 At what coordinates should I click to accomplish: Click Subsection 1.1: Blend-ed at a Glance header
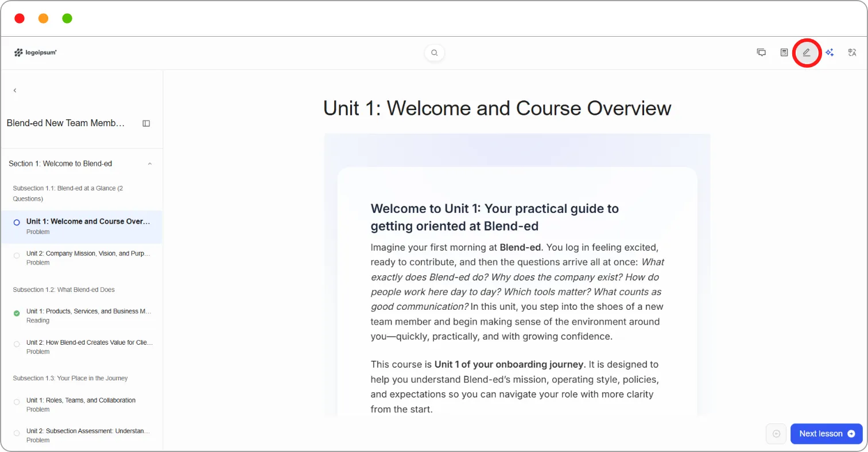pos(68,193)
